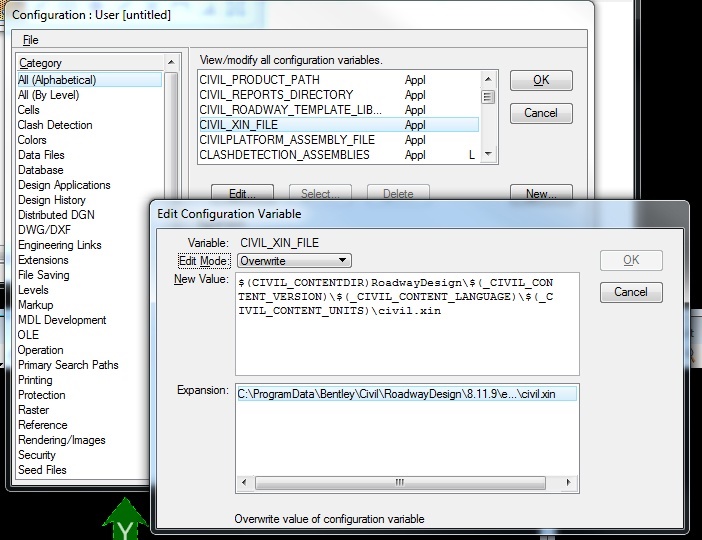Screen dimensions: 702x540
Task: Select Primary Search Paths category
Action: [68, 365]
